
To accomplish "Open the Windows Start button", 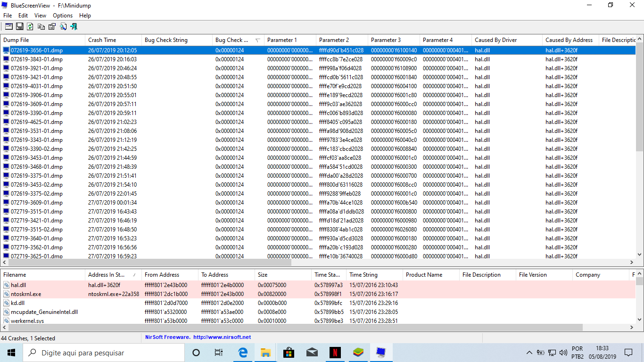I will point(11,353).
